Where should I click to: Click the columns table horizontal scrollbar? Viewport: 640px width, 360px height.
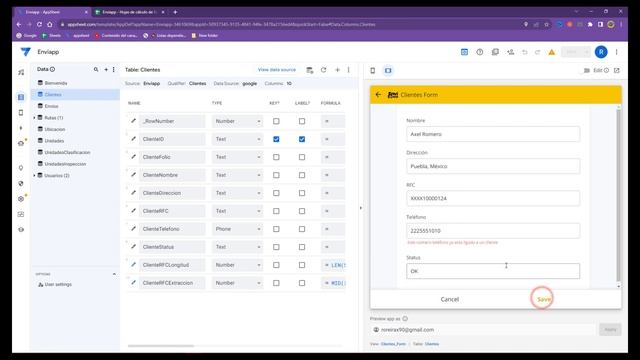coord(161,346)
